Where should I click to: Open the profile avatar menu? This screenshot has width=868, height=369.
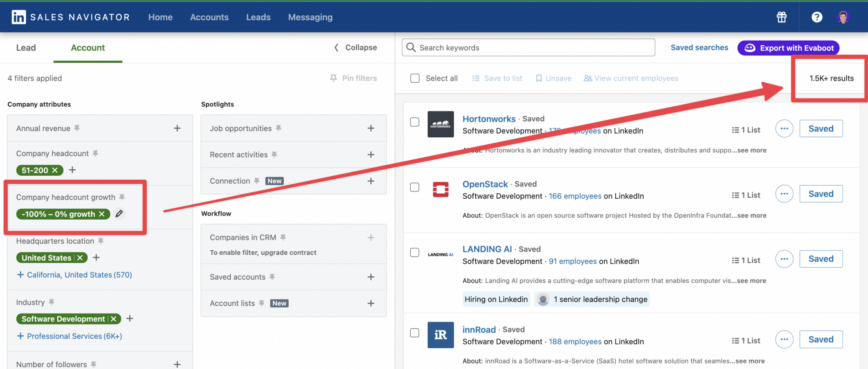click(843, 17)
